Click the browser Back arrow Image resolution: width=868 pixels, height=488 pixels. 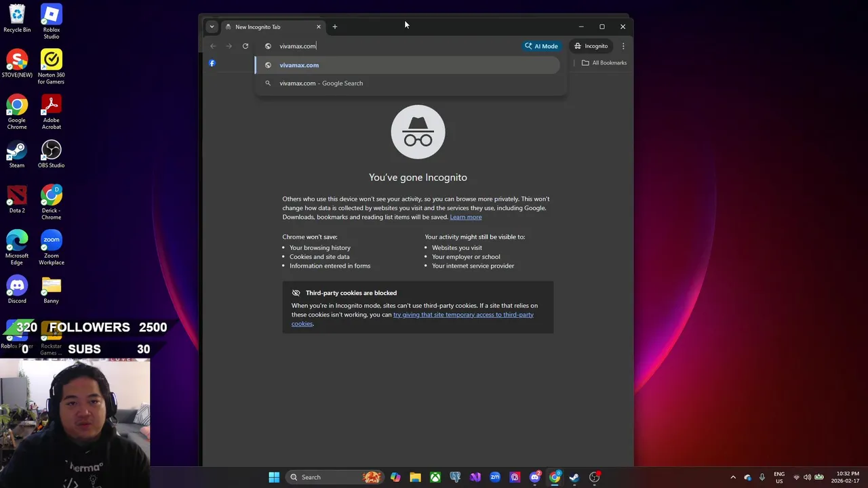(213, 46)
